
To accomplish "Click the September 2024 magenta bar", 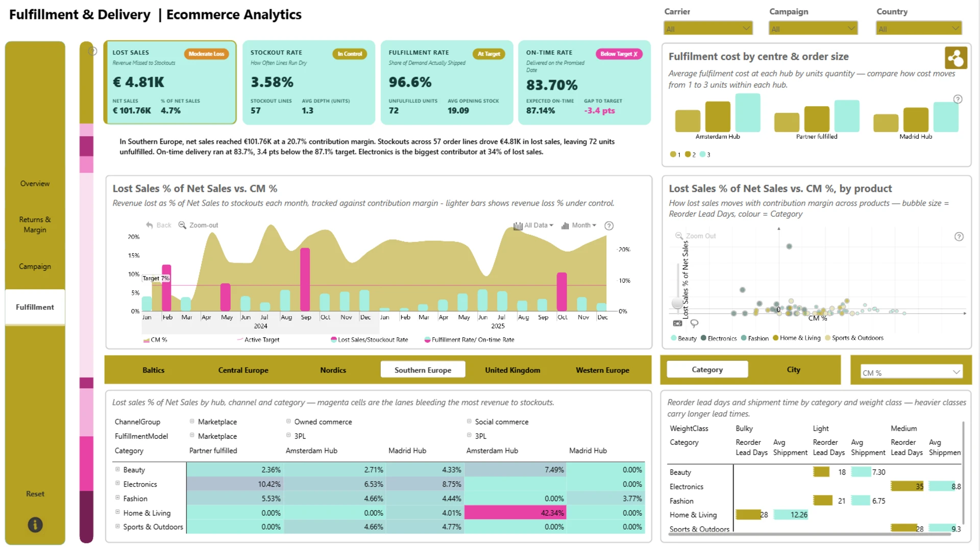I will click(305, 280).
